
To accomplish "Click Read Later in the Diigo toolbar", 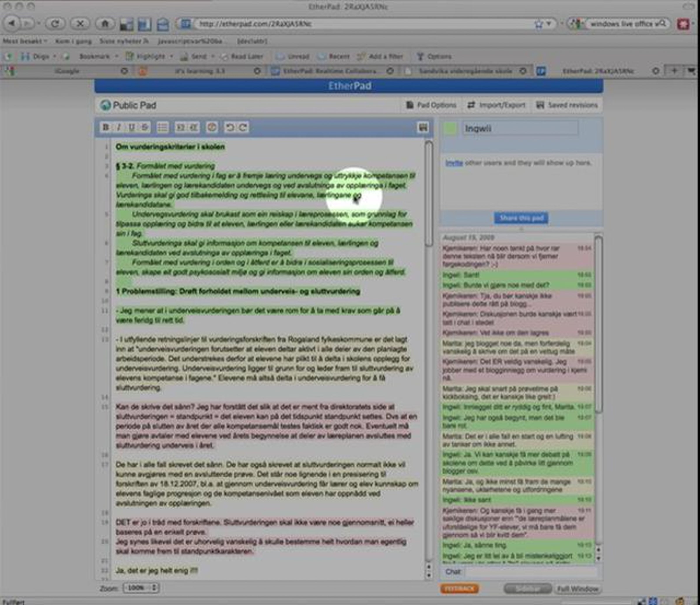I will point(243,56).
